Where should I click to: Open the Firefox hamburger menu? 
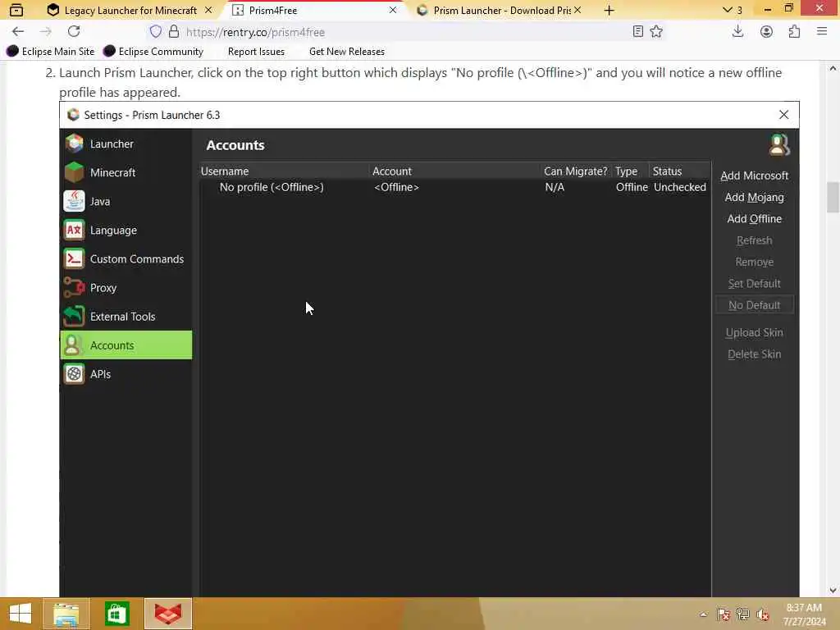pos(822,32)
